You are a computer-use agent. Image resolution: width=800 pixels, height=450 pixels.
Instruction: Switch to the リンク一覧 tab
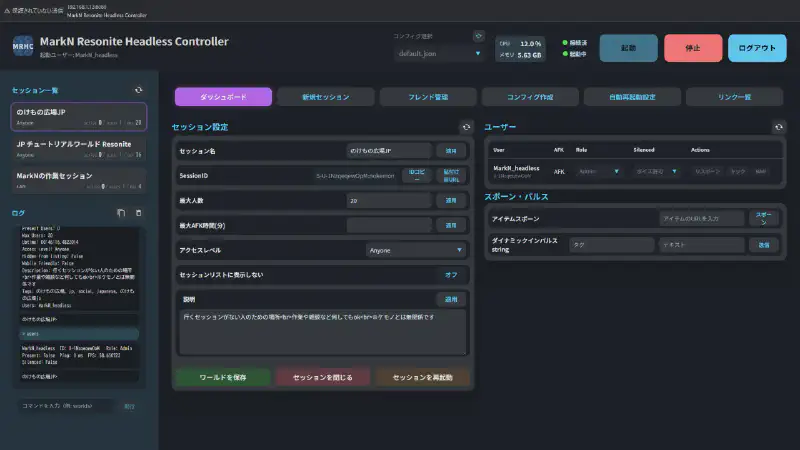(x=734, y=96)
